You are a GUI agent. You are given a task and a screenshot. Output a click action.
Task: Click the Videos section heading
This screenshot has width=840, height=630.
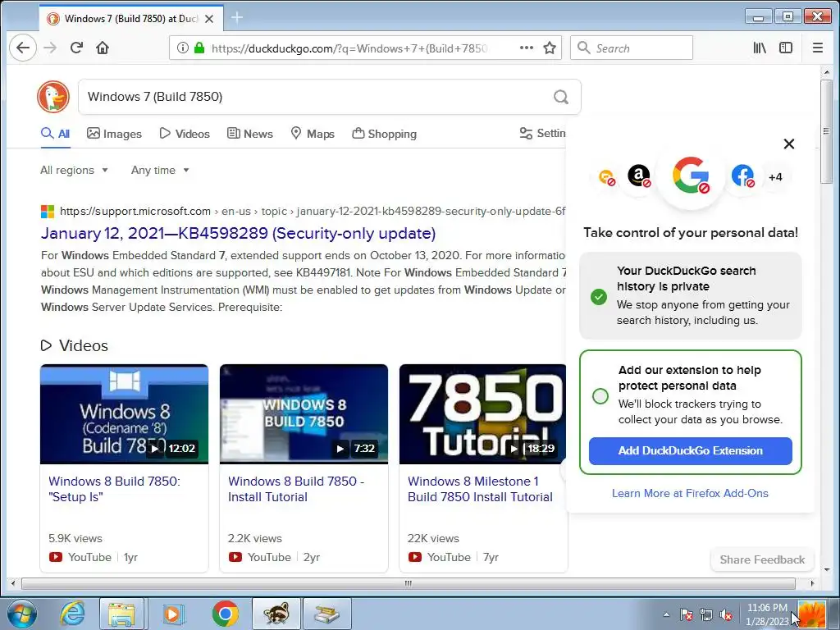click(75, 345)
